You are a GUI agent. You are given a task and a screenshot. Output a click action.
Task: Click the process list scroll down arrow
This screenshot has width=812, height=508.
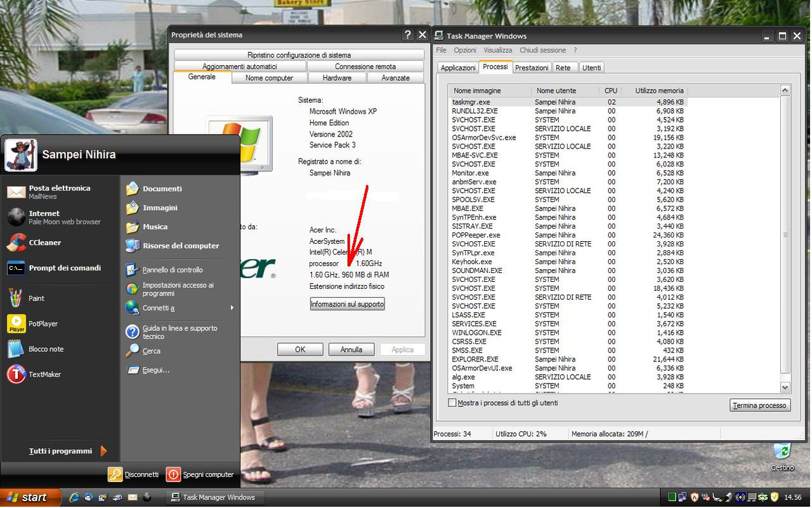click(785, 387)
